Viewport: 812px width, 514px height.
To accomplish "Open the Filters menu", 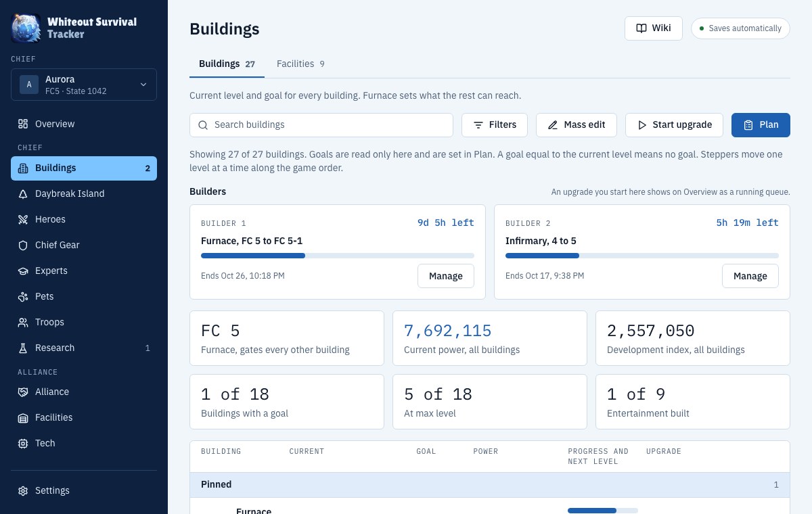I will 495,125.
